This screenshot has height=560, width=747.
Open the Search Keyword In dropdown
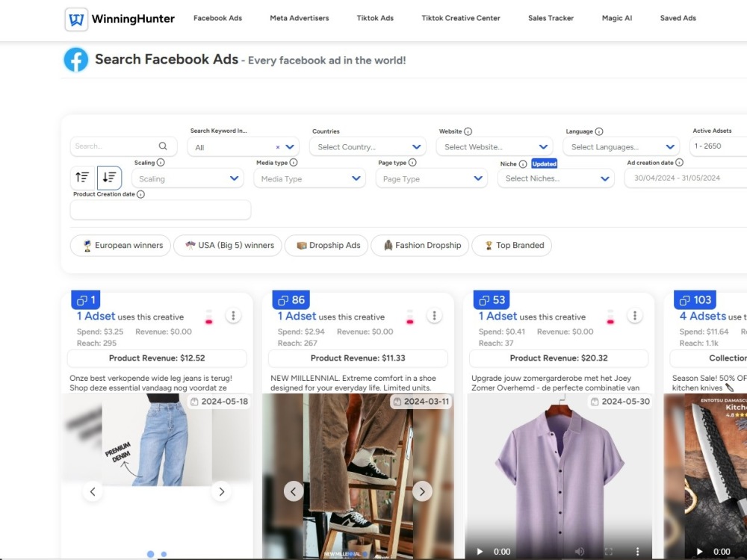point(244,147)
